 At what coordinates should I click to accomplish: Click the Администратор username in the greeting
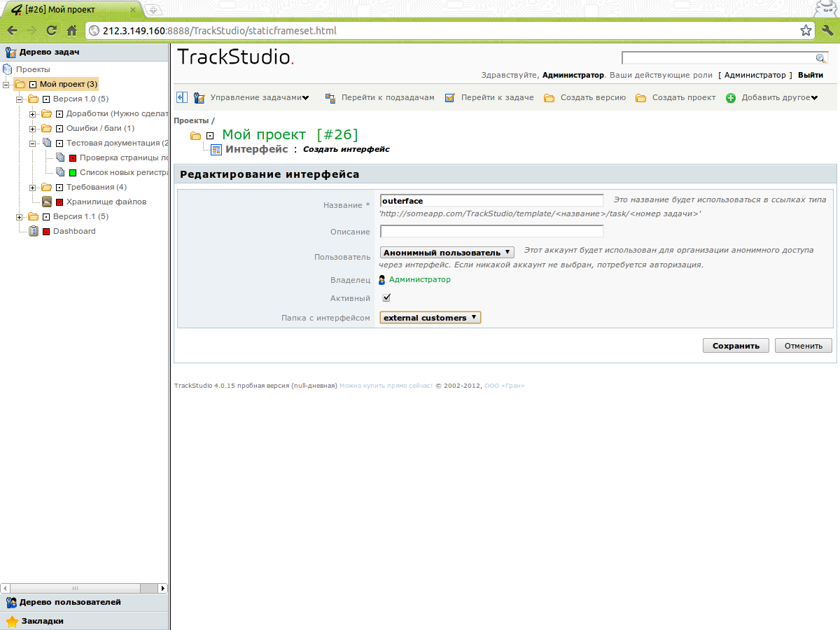(573, 75)
